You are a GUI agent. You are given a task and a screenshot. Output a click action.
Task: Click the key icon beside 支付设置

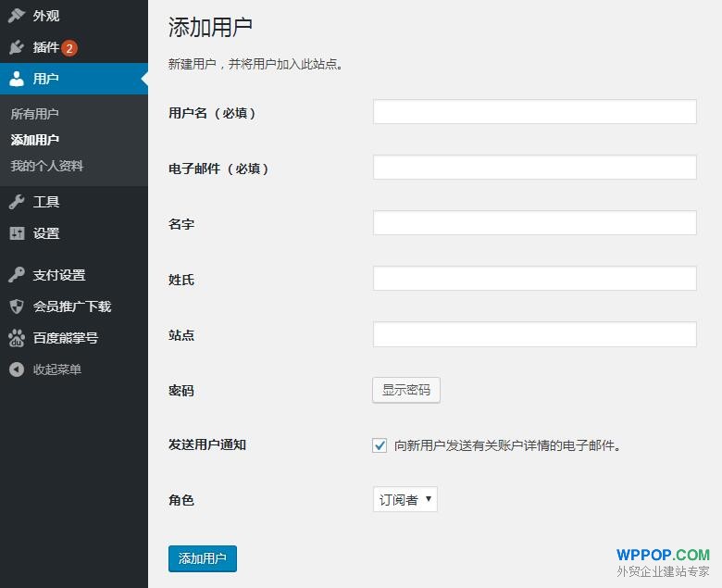(17, 275)
